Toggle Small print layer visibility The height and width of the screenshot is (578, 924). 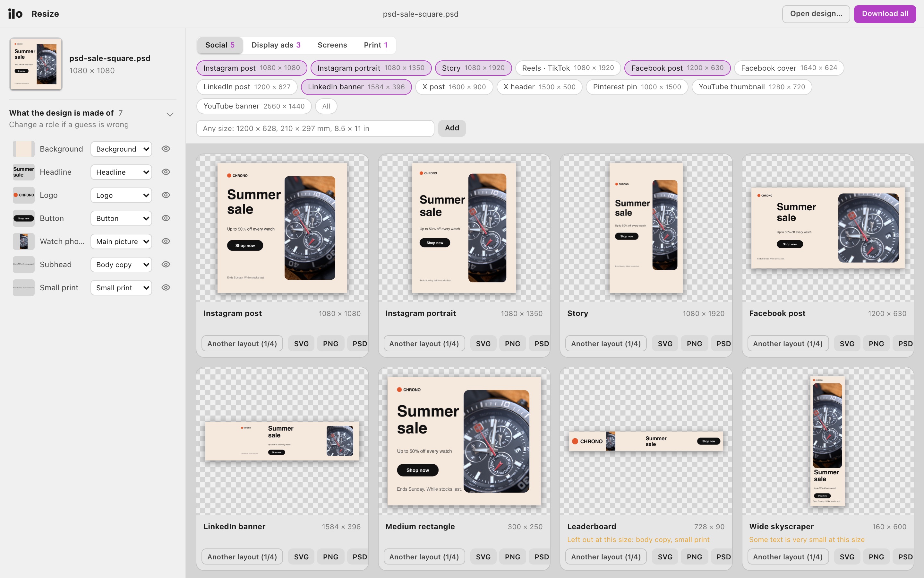166,288
